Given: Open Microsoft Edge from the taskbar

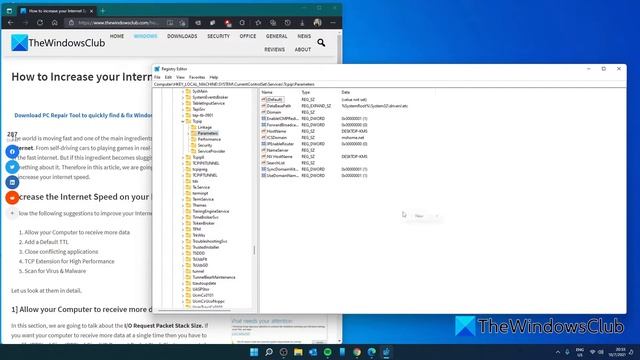Looking at the screenshot, I should (x=372, y=352).
